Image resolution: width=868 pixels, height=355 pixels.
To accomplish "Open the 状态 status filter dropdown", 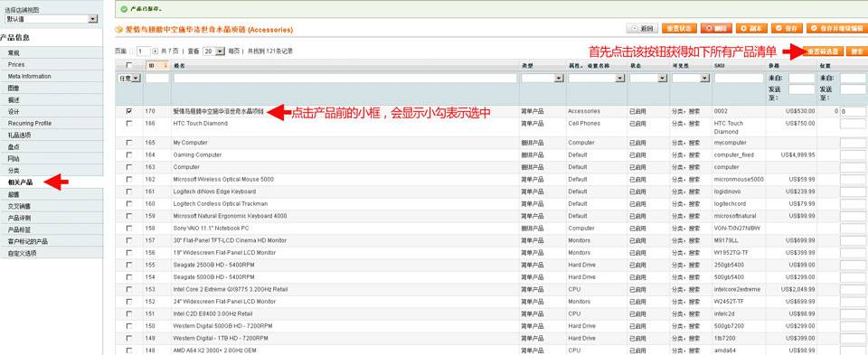I will pyautogui.click(x=648, y=79).
